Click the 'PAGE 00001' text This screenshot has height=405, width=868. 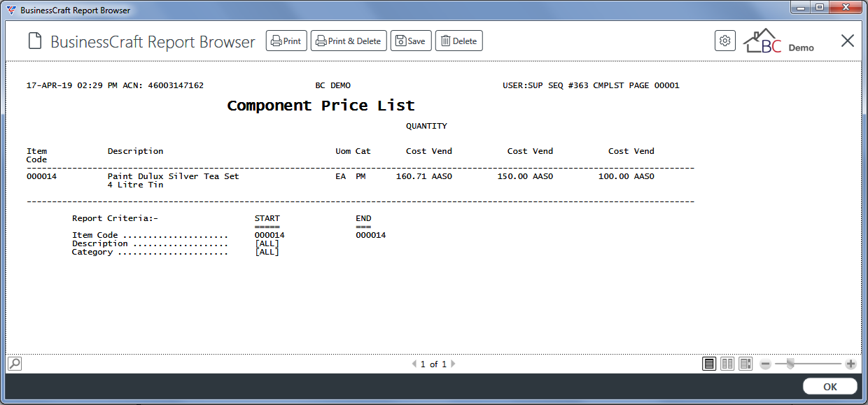point(654,85)
